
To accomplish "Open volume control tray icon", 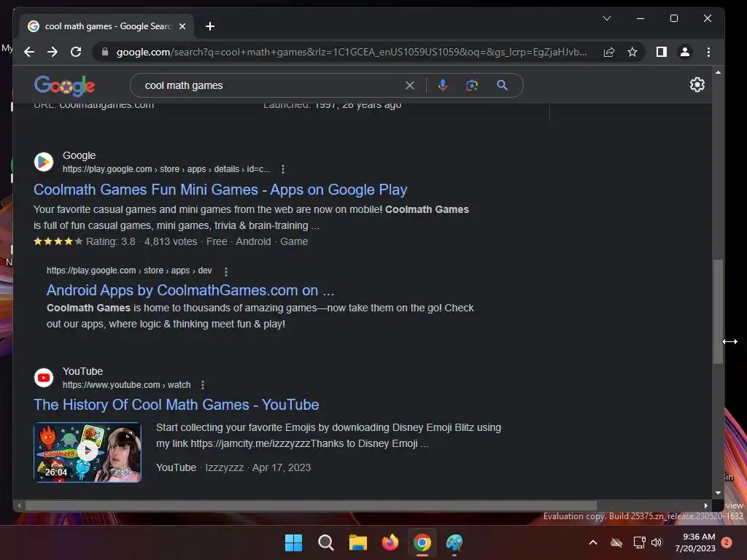I will [657, 542].
